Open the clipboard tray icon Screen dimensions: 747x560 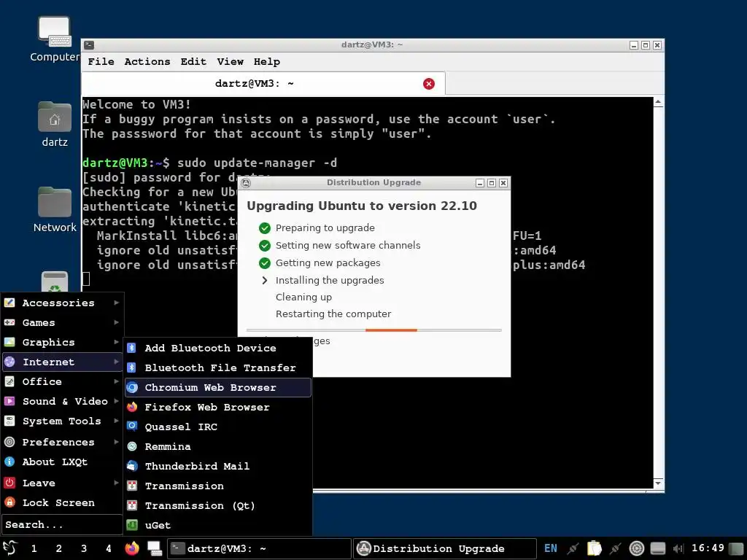[594, 548]
